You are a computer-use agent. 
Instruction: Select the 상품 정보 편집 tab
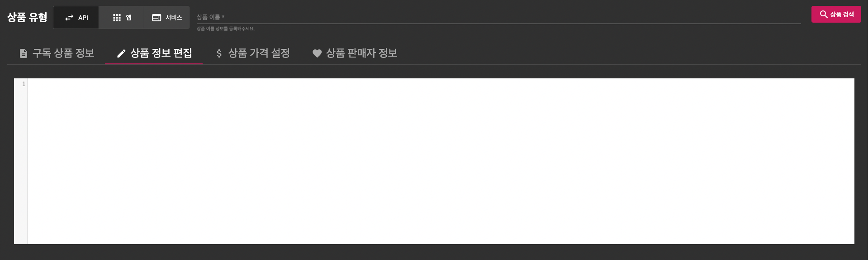coord(154,53)
